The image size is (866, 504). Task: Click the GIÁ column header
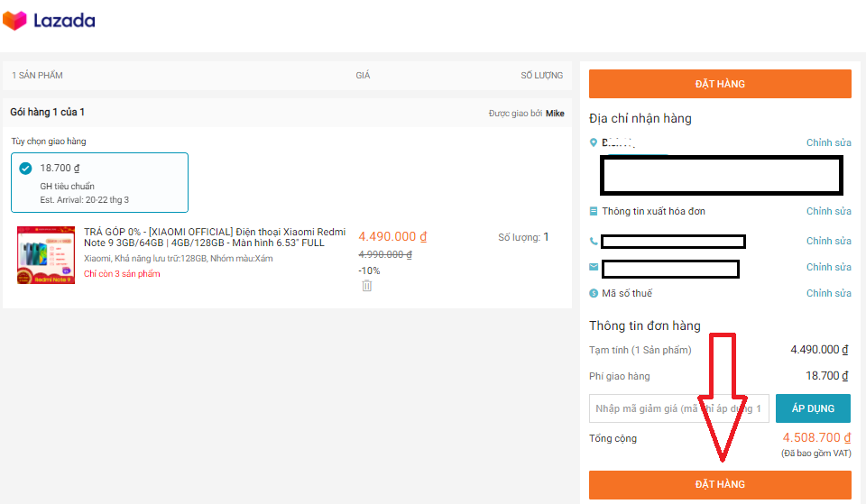(363, 75)
